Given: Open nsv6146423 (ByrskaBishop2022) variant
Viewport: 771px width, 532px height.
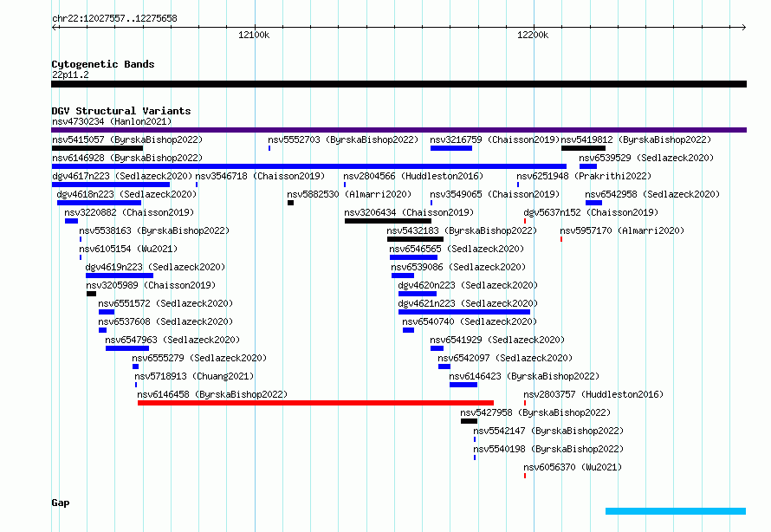Looking at the screenshot, I should (524, 376).
